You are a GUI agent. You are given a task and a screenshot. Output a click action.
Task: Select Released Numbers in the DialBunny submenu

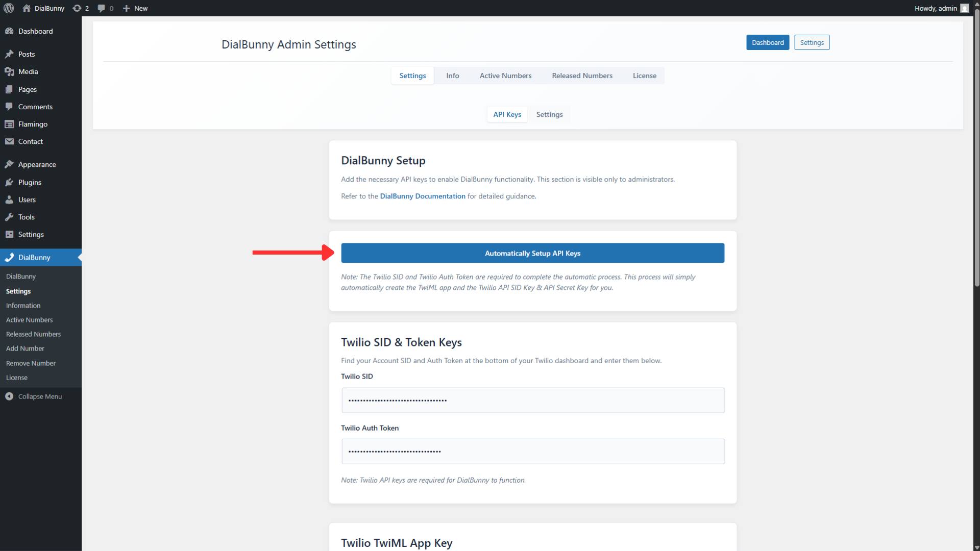tap(33, 334)
